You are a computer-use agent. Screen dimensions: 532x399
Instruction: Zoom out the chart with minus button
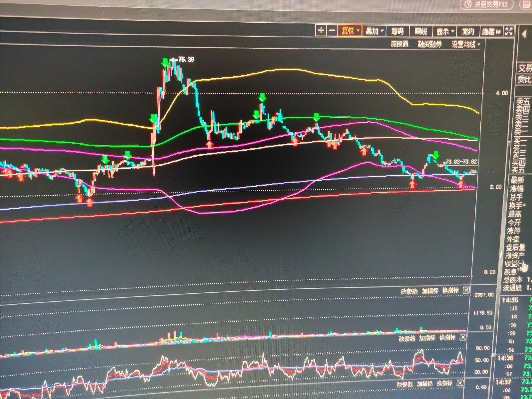332,30
